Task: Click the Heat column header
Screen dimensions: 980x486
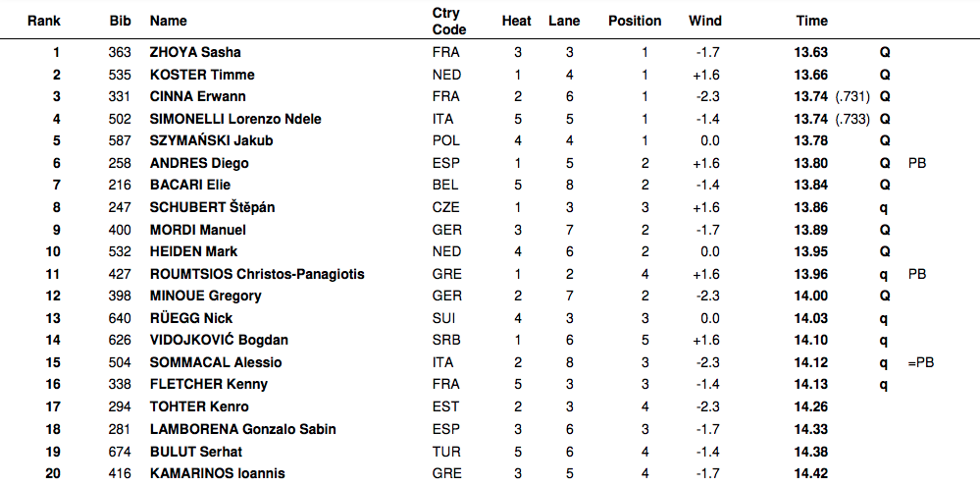Action: pos(517,21)
